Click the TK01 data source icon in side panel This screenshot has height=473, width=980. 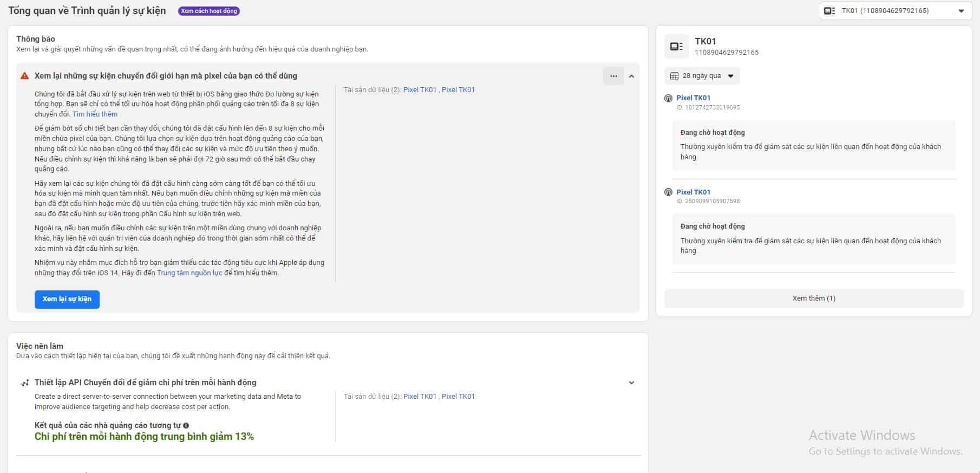676,47
